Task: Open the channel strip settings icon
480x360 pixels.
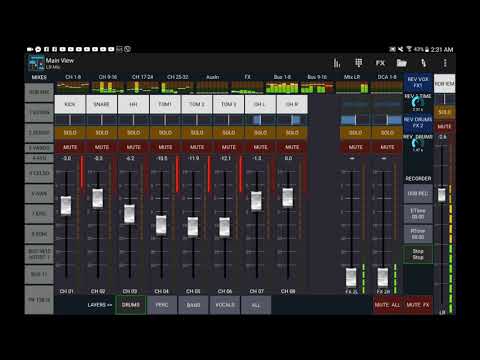Action: tap(358, 63)
